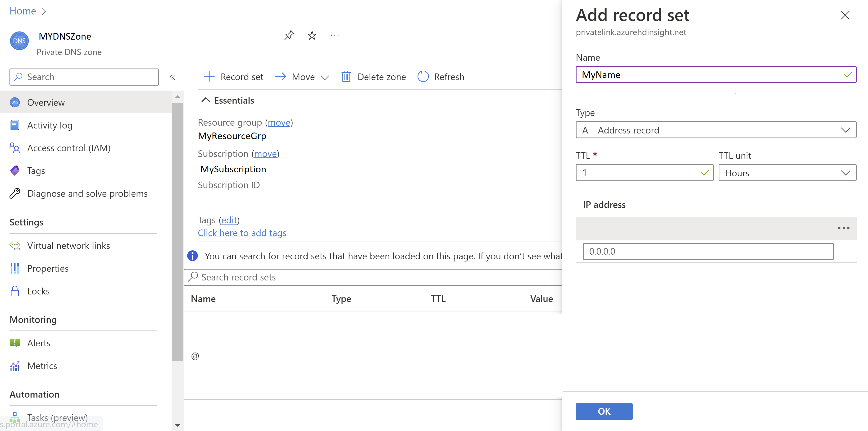Screen dimensions: 868x431
Task: Click the Virtual network links icon
Action: tap(15, 245)
